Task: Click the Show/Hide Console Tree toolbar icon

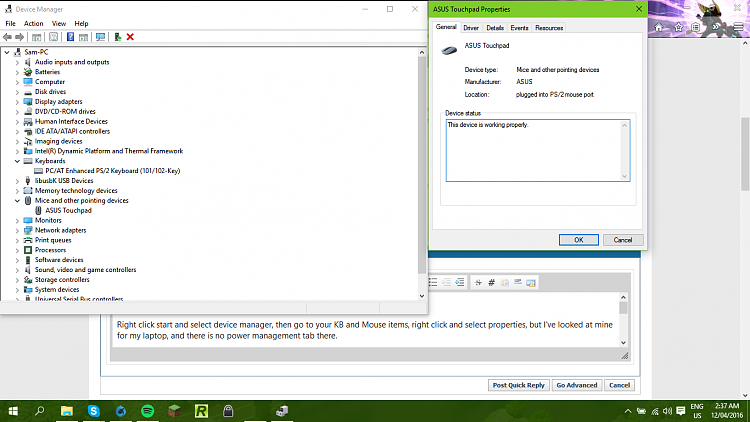Action: (36, 37)
